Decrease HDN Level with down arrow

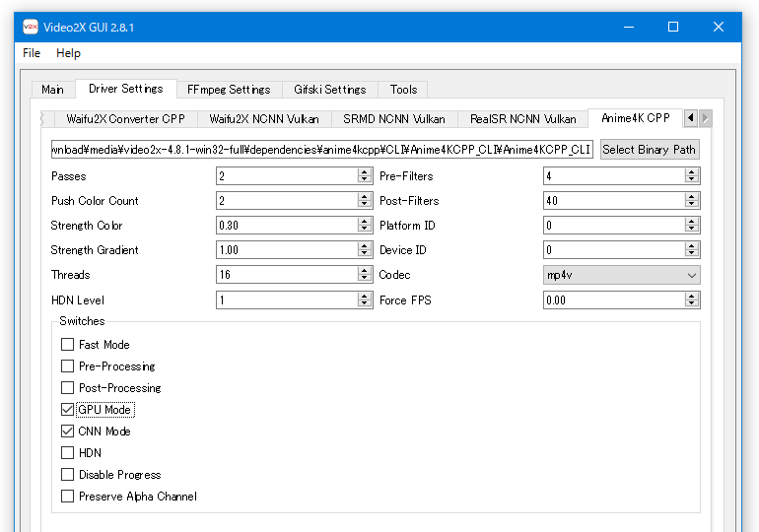point(365,304)
